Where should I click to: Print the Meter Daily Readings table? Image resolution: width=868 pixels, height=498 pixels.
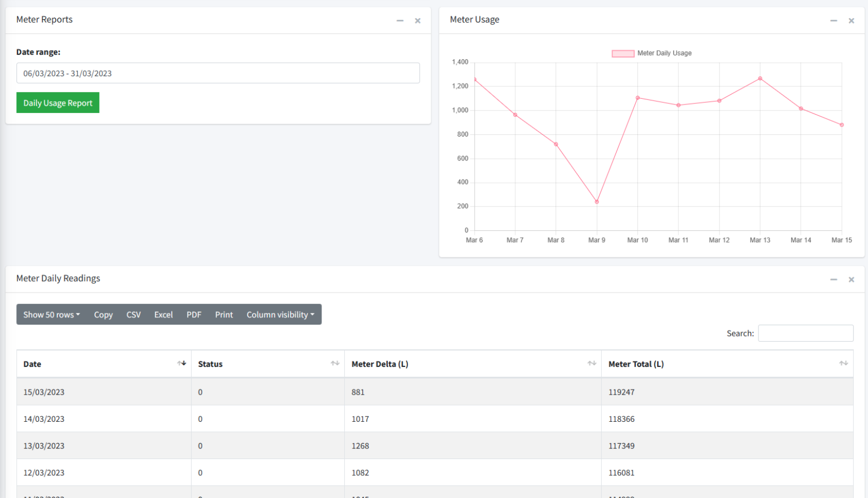point(224,314)
